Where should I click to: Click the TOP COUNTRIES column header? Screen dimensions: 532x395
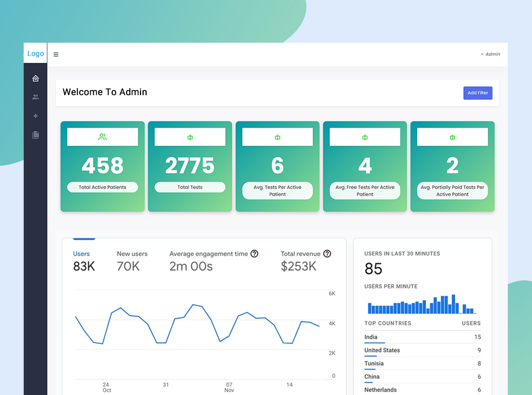(x=388, y=324)
